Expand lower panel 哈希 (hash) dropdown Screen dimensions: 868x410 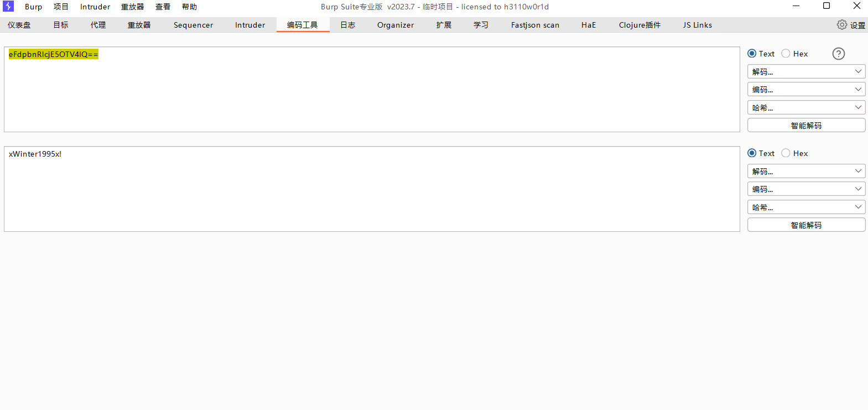tap(806, 207)
